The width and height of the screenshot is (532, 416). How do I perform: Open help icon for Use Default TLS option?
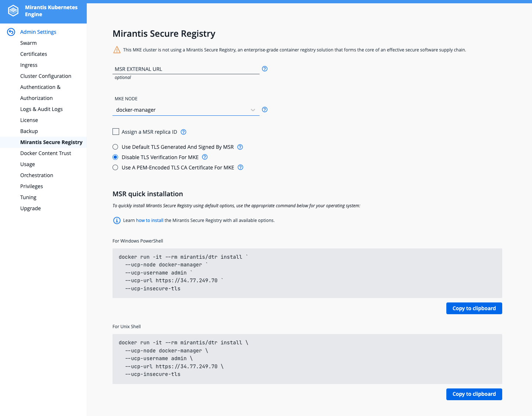pos(240,147)
